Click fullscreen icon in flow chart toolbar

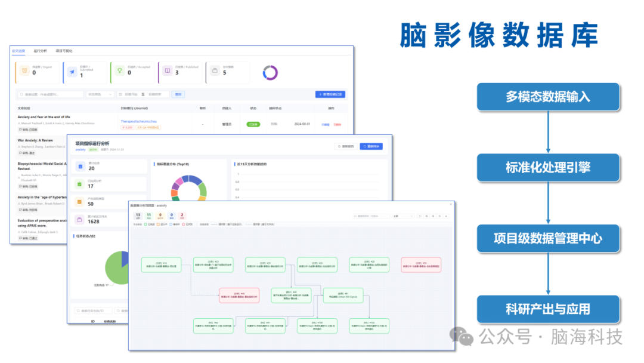(420, 216)
